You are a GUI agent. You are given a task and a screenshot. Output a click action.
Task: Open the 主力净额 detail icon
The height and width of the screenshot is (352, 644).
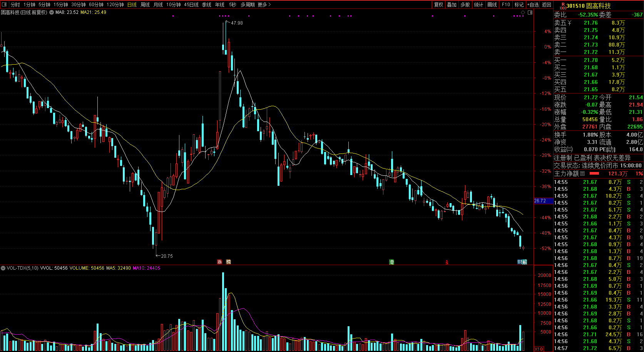pyautogui.click(x=582, y=173)
